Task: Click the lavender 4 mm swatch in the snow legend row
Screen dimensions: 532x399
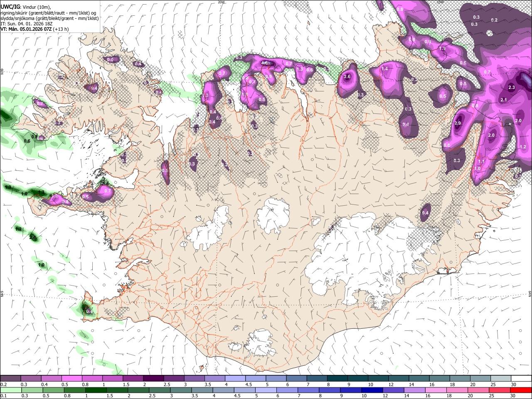Action: [235, 379]
